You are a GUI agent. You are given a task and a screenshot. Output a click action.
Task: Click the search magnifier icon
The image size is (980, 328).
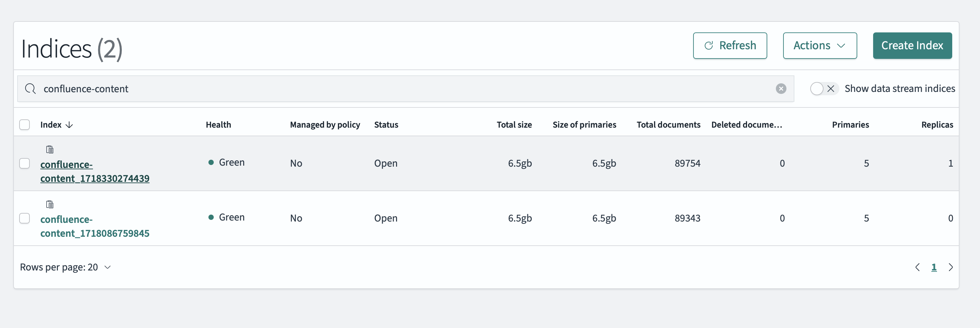click(30, 89)
